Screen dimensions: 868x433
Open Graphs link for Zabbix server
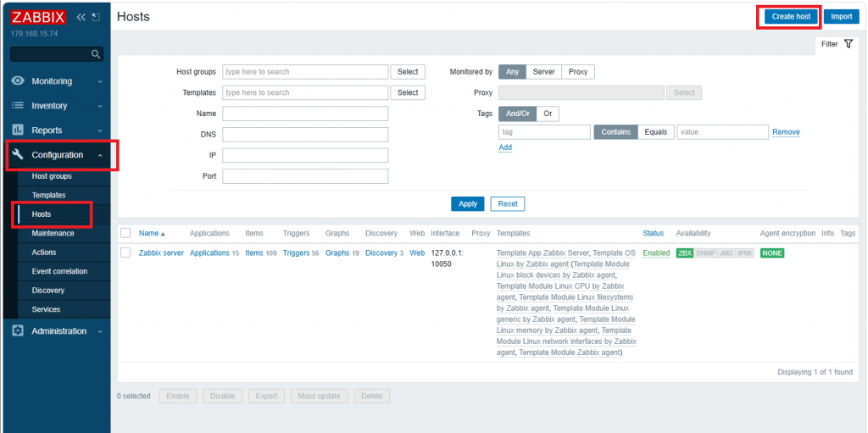point(337,253)
